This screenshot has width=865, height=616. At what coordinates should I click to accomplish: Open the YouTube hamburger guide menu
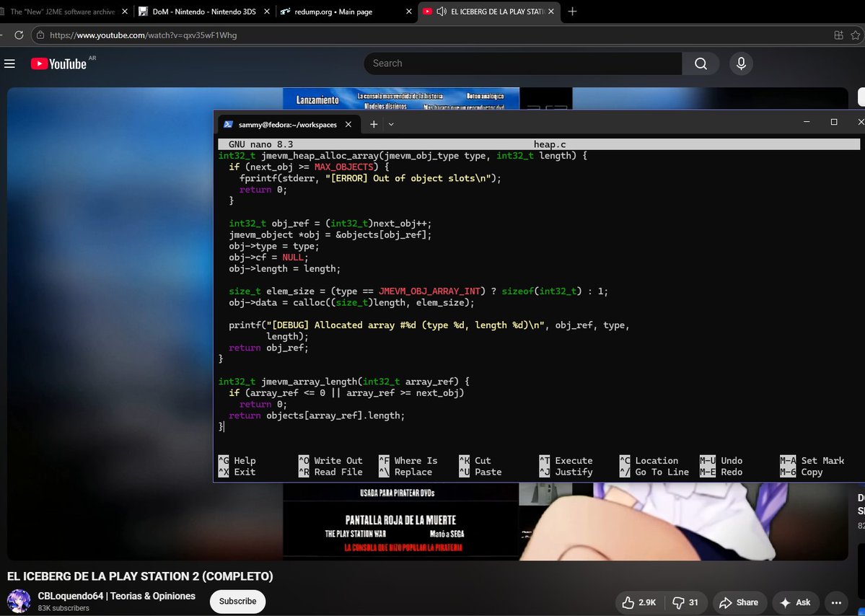click(9, 64)
